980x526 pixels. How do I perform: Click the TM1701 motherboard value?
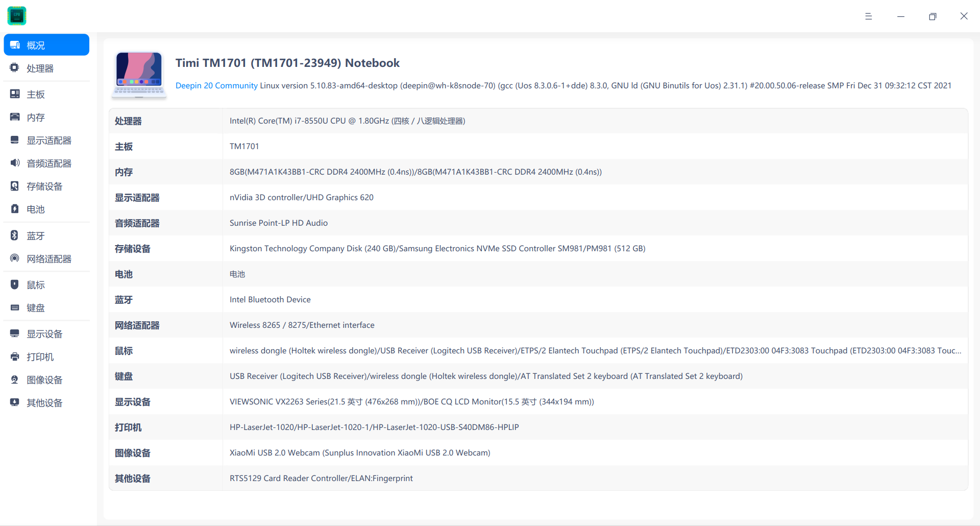(x=244, y=147)
